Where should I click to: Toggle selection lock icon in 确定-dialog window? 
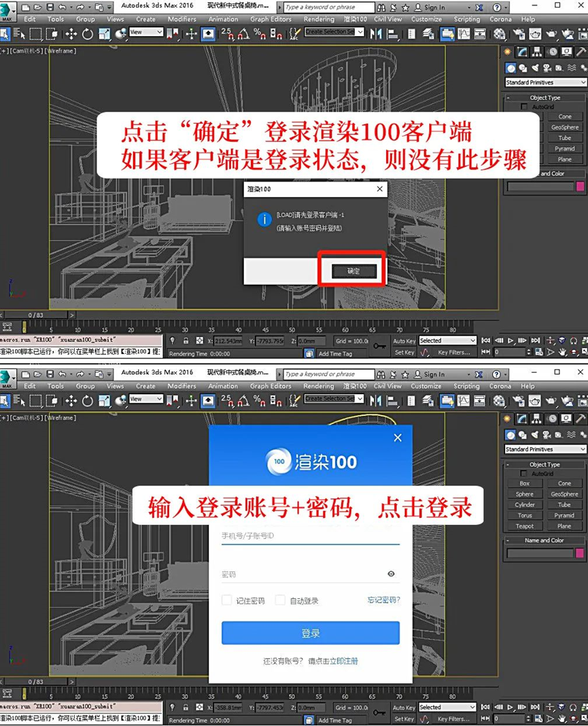[186, 341]
